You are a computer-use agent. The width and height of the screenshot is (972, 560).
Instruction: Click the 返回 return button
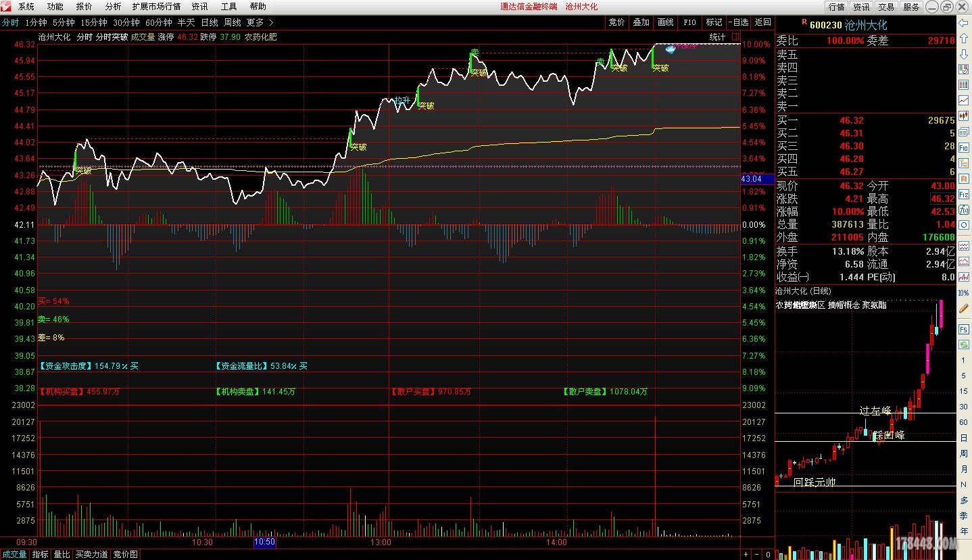pos(763,22)
